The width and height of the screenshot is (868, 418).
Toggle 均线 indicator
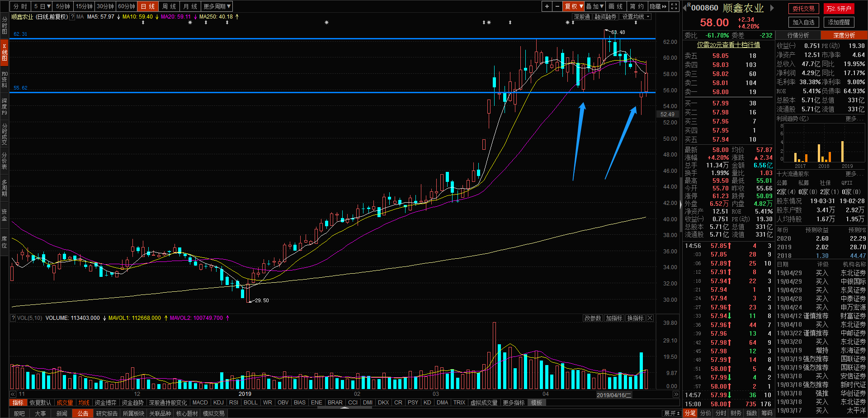[x=84, y=403]
